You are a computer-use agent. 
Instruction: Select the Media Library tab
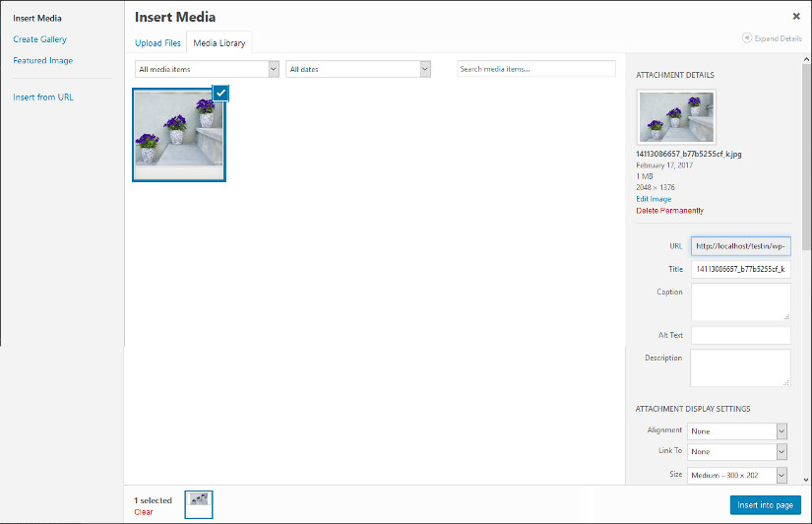click(x=219, y=43)
